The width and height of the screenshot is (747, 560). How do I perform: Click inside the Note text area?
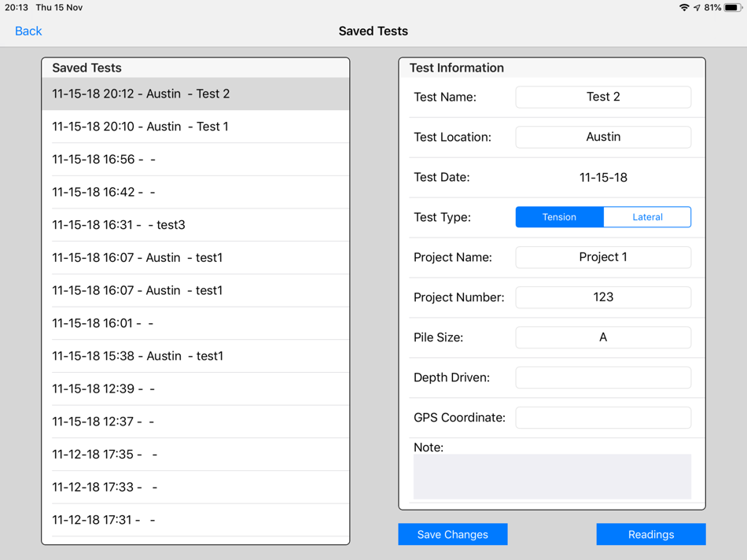pos(552,476)
